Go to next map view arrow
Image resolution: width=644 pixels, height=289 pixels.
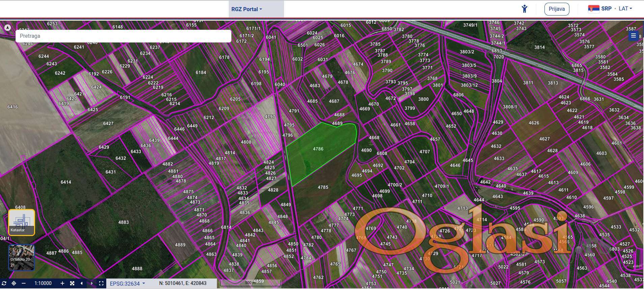(x=91, y=283)
